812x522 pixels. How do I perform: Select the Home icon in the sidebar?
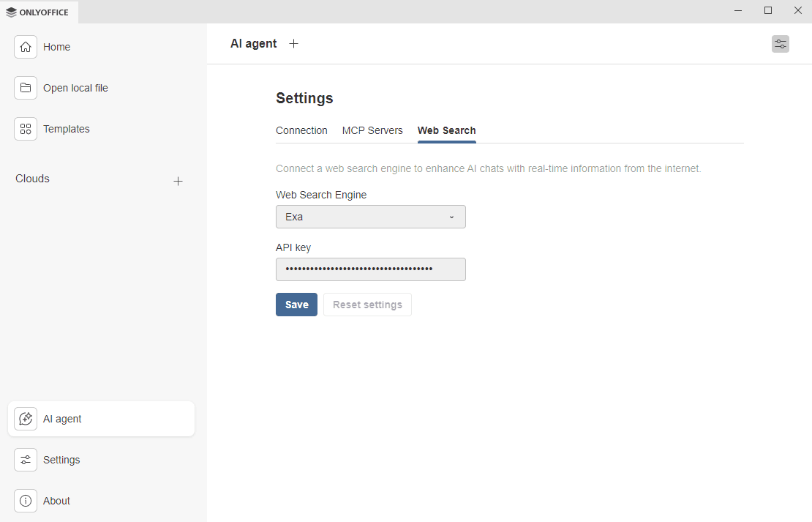pyautogui.click(x=26, y=47)
